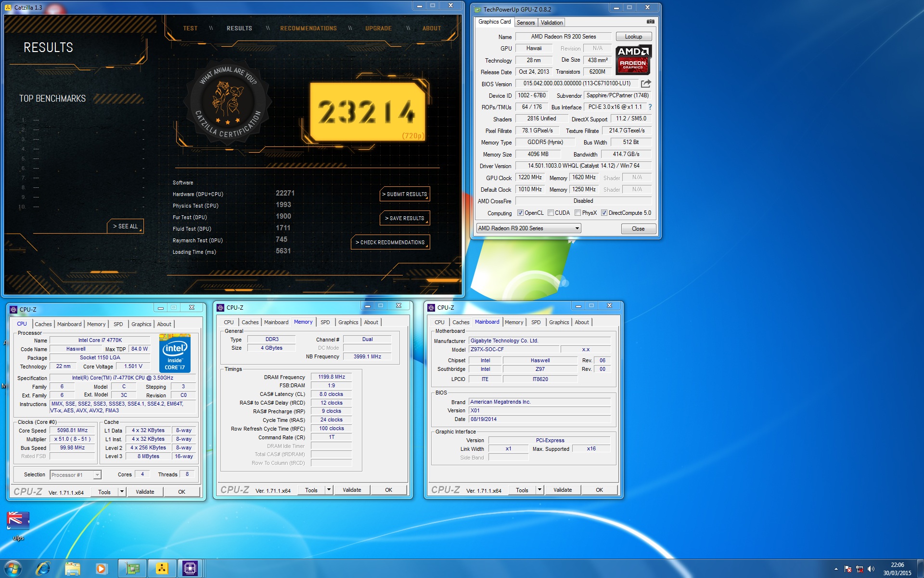Screen dimensions: 924x578
Task: Click the Close button in GPU-Z
Action: coord(638,229)
